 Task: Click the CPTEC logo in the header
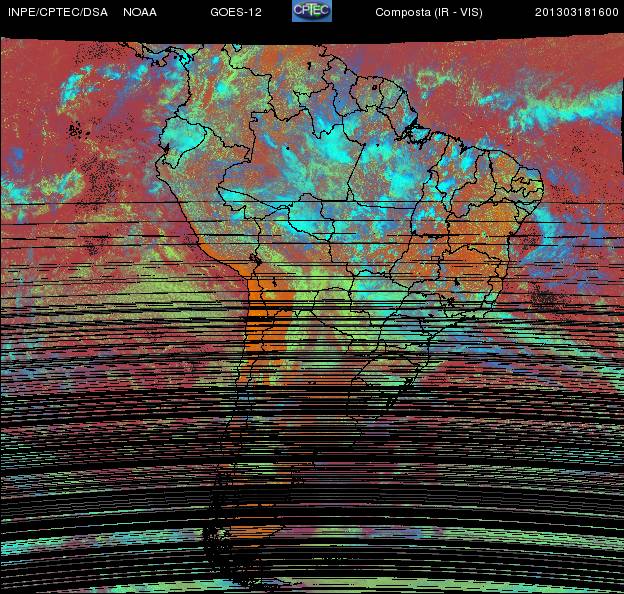coord(312,11)
